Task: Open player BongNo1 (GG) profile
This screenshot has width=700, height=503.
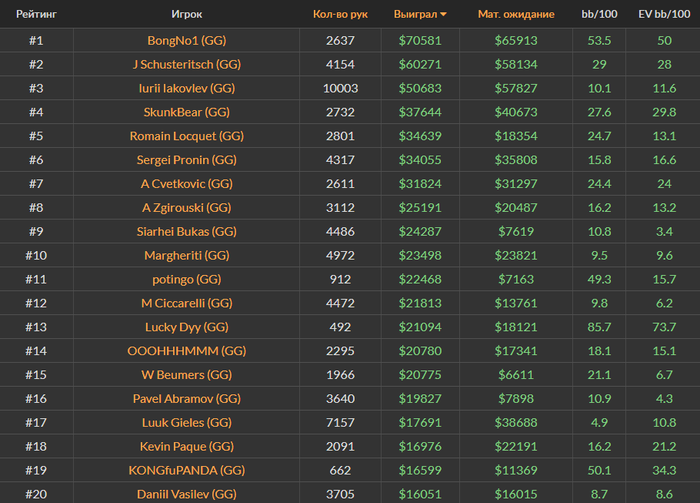Action: pos(186,40)
